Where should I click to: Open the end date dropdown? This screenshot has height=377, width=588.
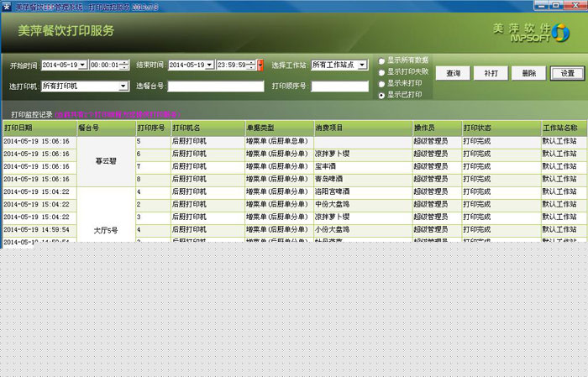209,65
